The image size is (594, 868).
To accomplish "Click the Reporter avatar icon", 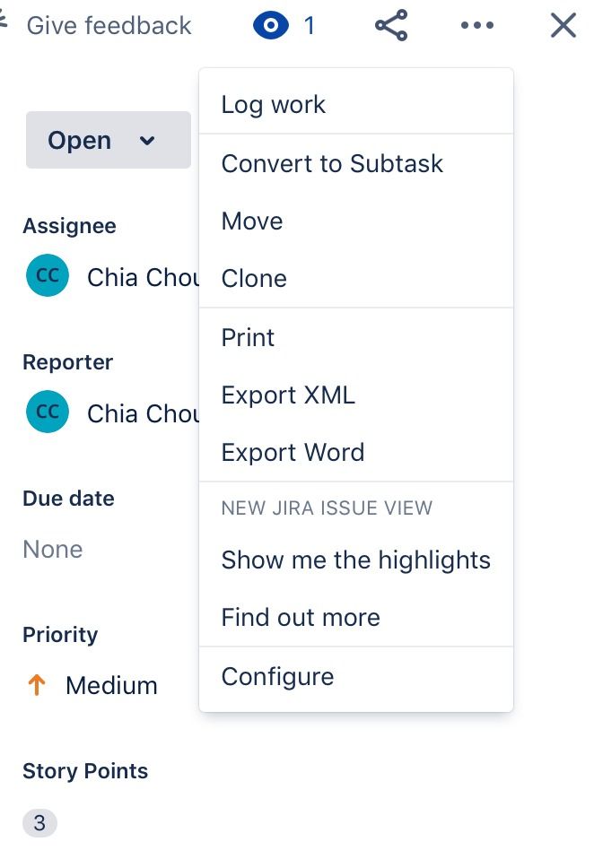I will [x=48, y=412].
